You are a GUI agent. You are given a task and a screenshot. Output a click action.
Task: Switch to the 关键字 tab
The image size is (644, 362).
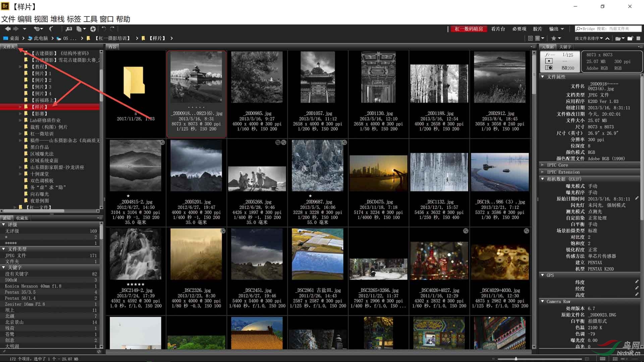(565, 47)
